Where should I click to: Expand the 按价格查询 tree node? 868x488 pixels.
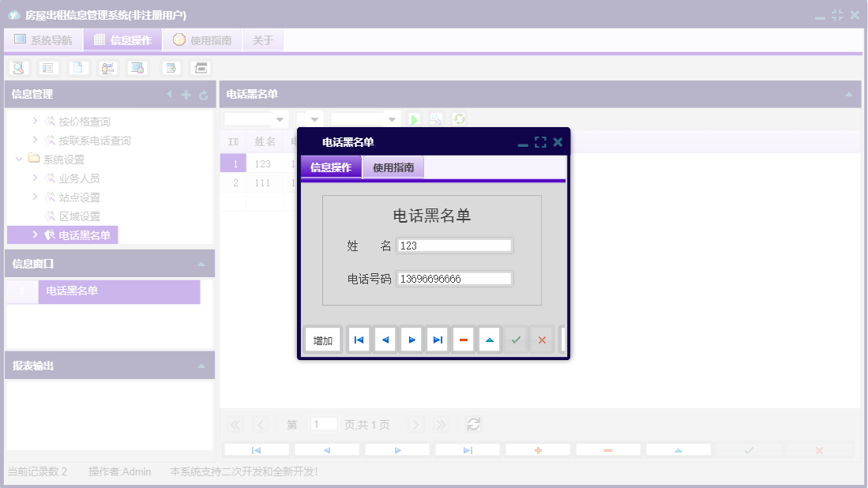35,121
